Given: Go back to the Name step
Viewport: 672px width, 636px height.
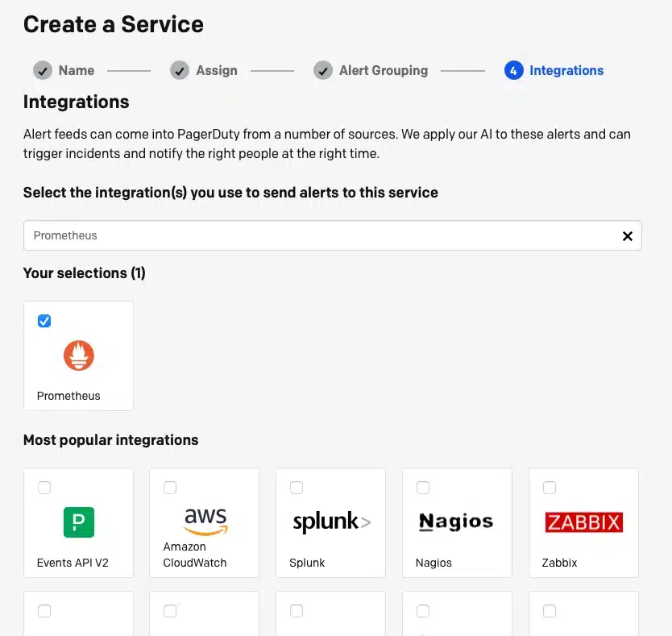Looking at the screenshot, I should [x=77, y=70].
